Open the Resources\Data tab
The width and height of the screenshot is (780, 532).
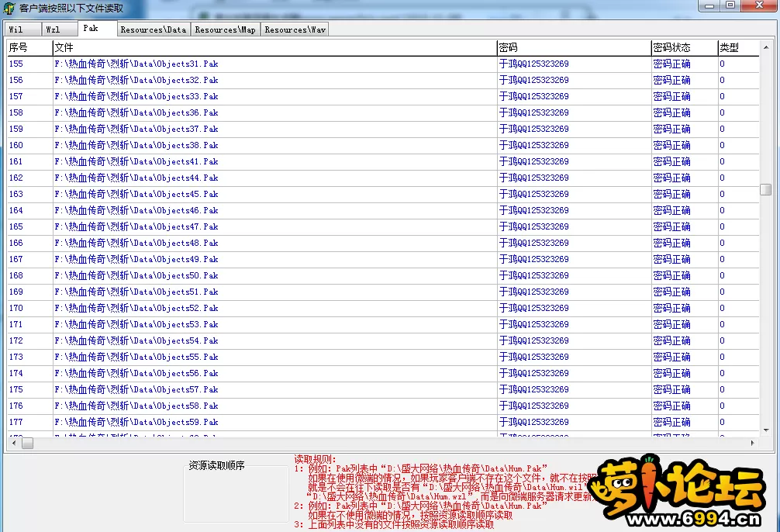pyautogui.click(x=154, y=29)
